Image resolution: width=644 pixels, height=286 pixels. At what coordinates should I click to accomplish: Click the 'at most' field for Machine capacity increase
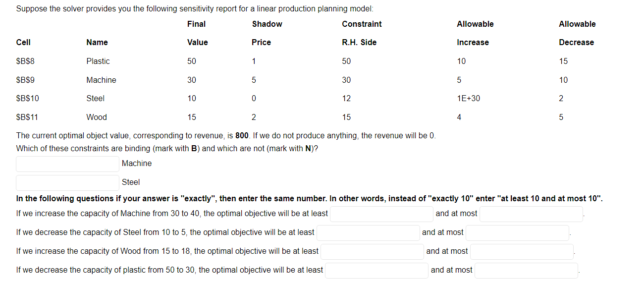tap(531, 214)
